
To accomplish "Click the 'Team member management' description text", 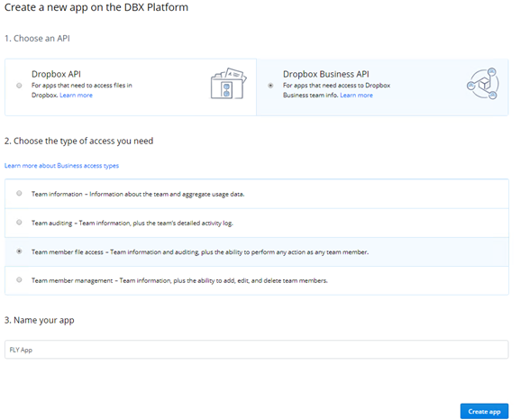I will [x=179, y=280].
